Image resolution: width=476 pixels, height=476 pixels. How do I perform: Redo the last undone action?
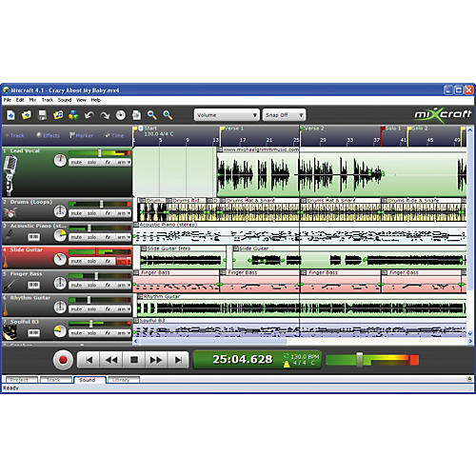coord(105,115)
